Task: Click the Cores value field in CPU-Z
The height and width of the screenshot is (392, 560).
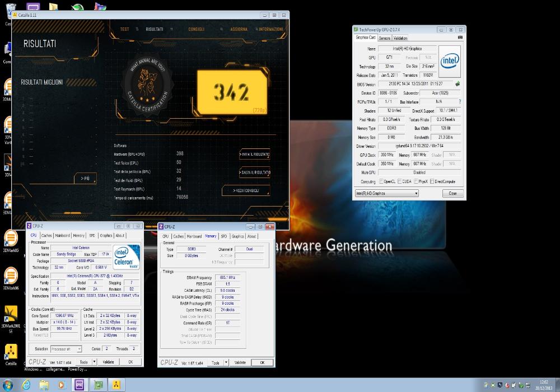Action: click(x=106, y=348)
